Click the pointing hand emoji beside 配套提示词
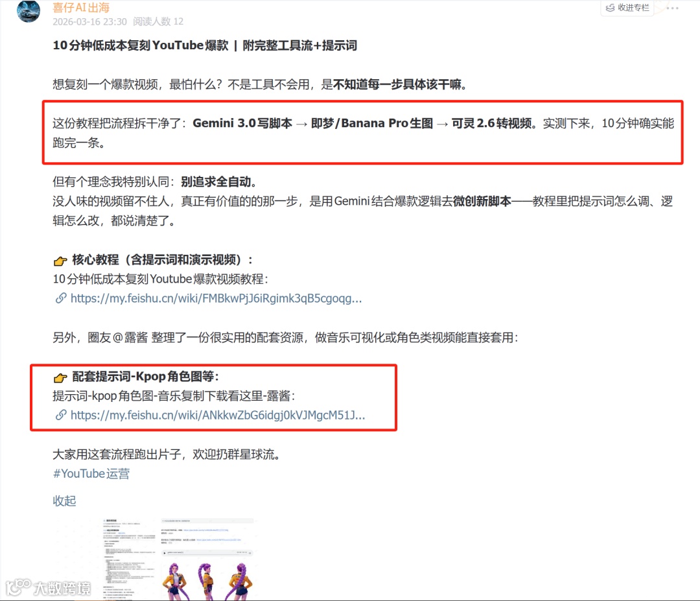Screen dimensions: 700x601 pyautogui.click(x=60, y=377)
